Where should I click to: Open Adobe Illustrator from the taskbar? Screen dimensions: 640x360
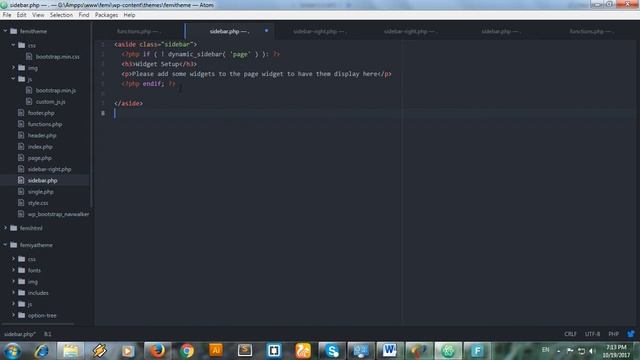216,351
